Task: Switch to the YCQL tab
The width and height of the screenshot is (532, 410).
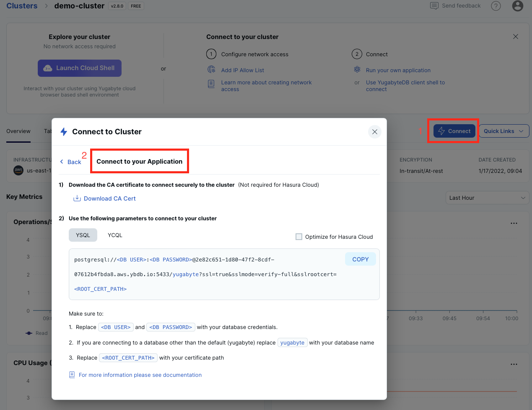Action: pyautogui.click(x=115, y=235)
